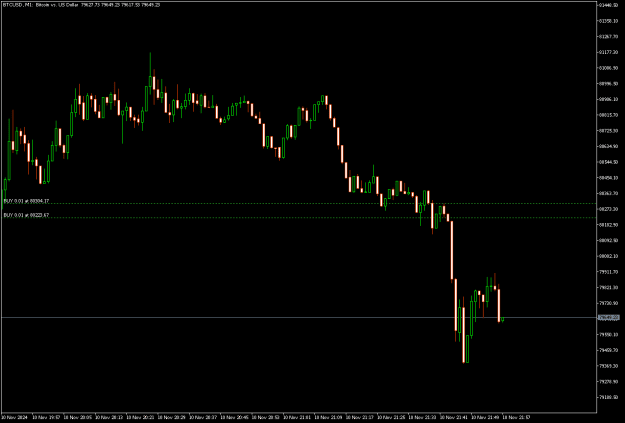Click the 79369.30 price scale label
The height and width of the screenshot is (423, 625).
pyautogui.click(x=609, y=366)
